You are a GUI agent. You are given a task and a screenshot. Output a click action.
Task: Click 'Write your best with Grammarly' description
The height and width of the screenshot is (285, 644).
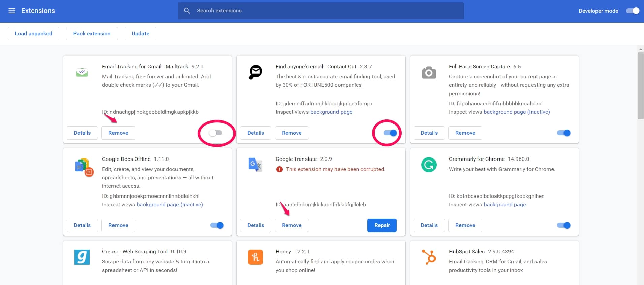tap(502, 169)
